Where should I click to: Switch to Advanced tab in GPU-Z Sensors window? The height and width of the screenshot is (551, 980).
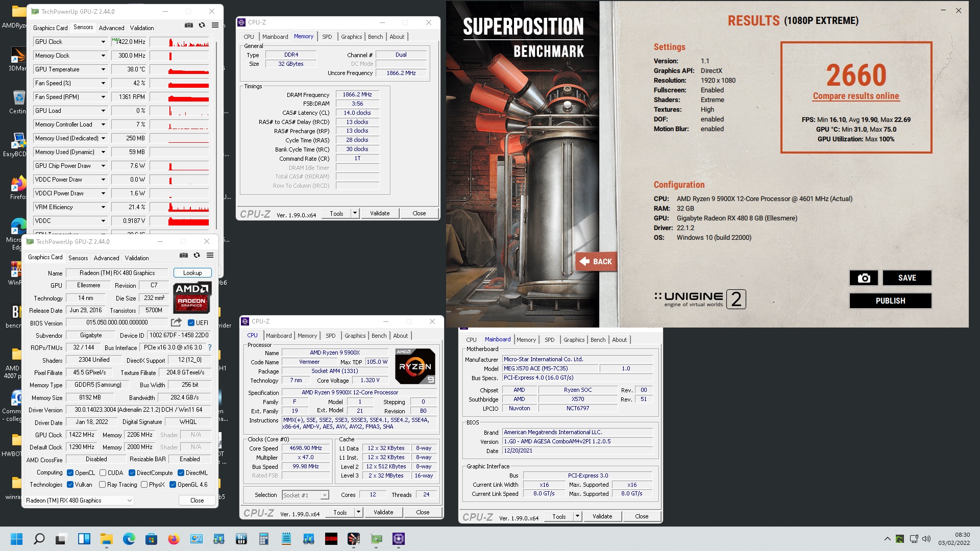[x=111, y=28]
